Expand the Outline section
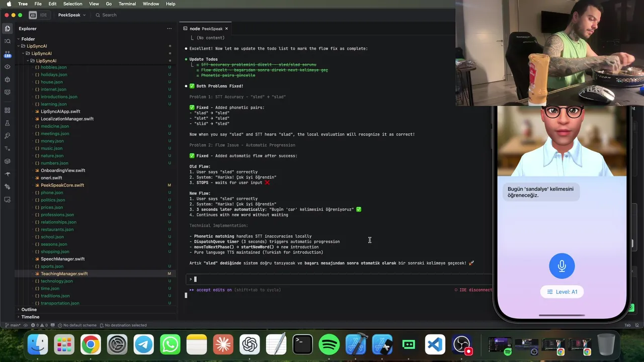 (29, 310)
